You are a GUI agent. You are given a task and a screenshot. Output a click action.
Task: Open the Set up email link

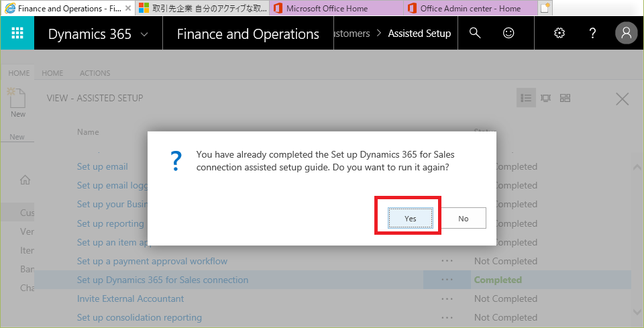pyautogui.click(x=102, y=166)
